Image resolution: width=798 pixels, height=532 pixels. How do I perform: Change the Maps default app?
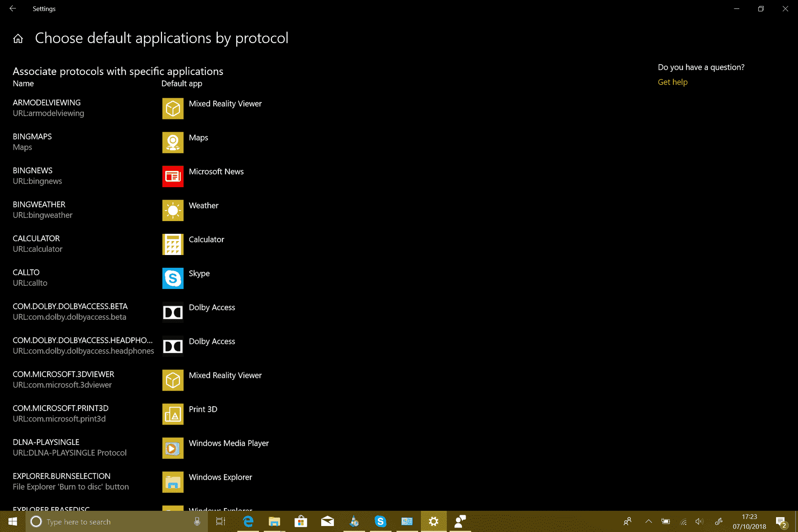coord(198,138)
